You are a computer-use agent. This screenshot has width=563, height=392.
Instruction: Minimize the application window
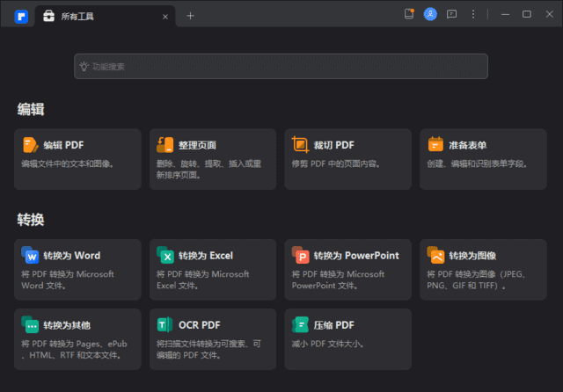tap(505, 14)
